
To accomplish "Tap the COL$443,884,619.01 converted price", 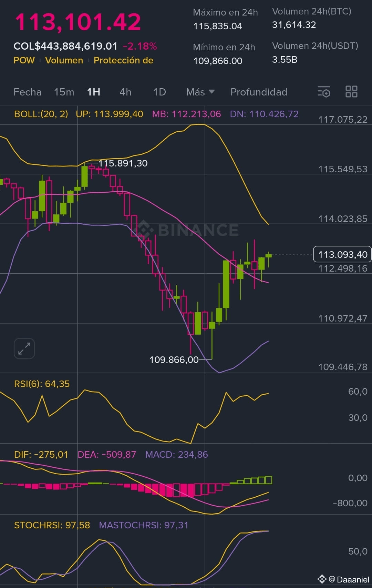I will pyautogui.click(x=65, y=46).
